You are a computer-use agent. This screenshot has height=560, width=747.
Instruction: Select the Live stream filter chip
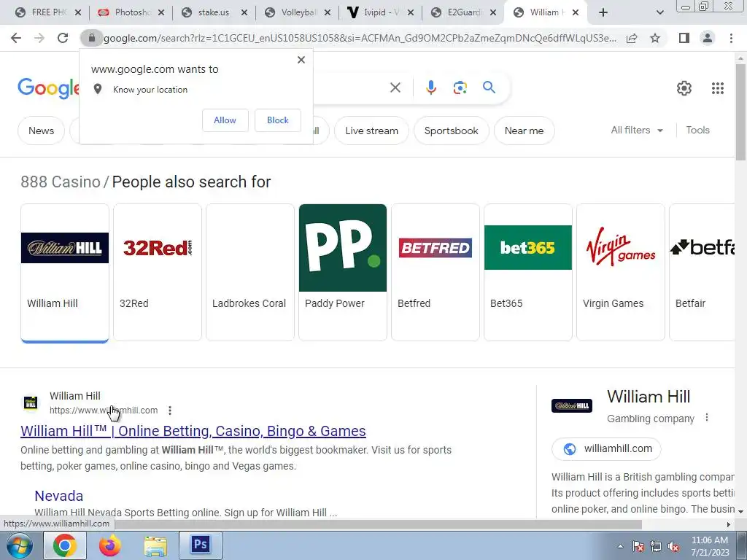[x=371, y=131]
